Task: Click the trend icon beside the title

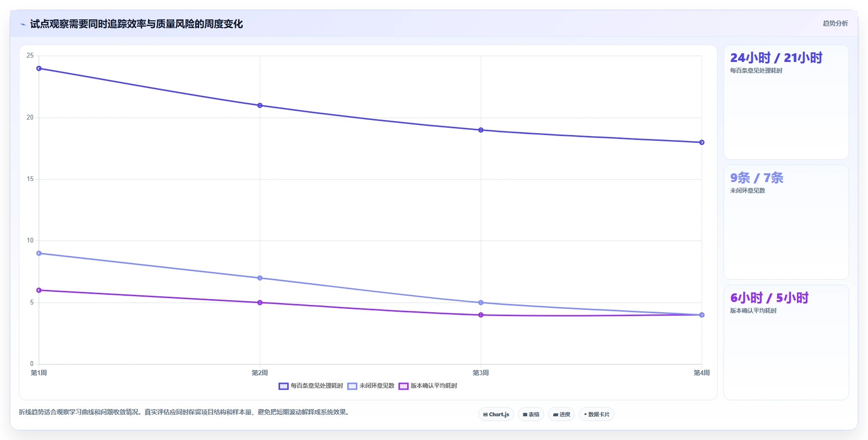Action: 23,24
